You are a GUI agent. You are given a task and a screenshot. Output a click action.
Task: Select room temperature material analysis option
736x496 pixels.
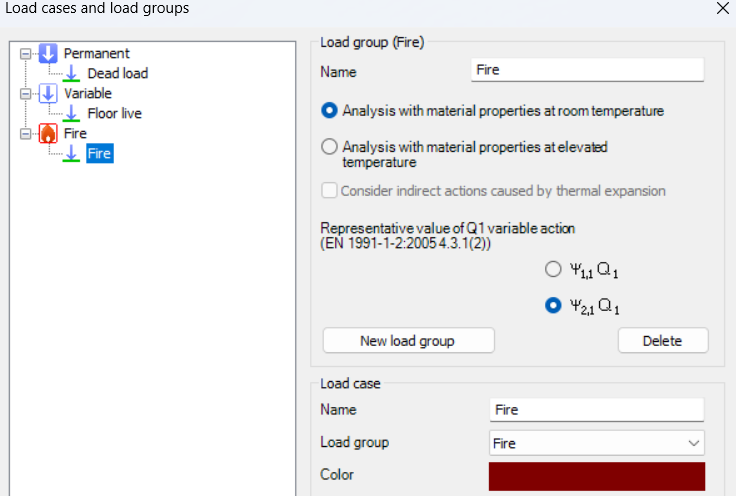point(330,111)
